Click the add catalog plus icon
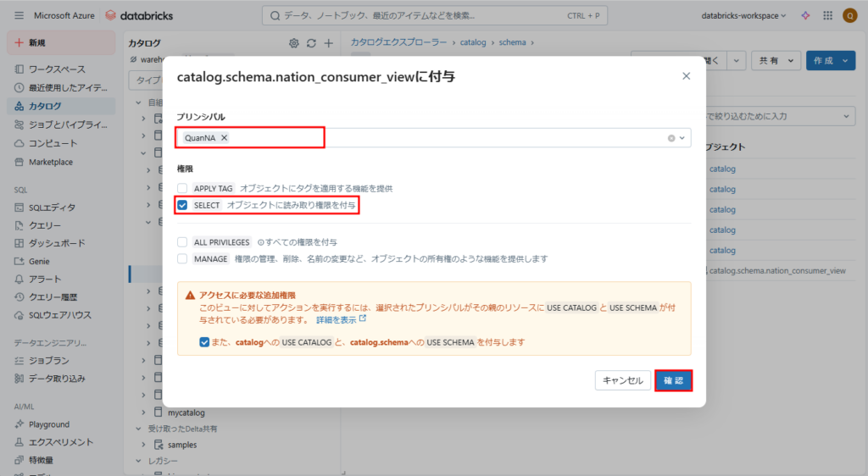 pyautogui.click(x=329, y=43)
